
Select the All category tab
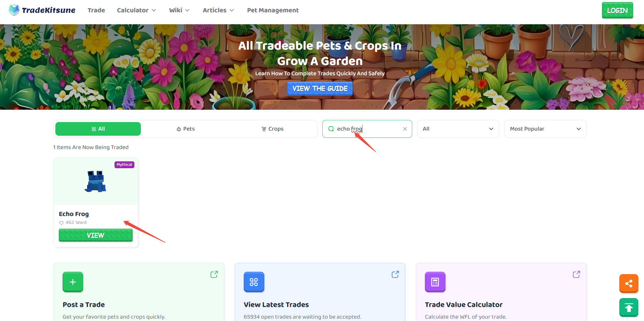pyautogui.click(x=98, y=129)
